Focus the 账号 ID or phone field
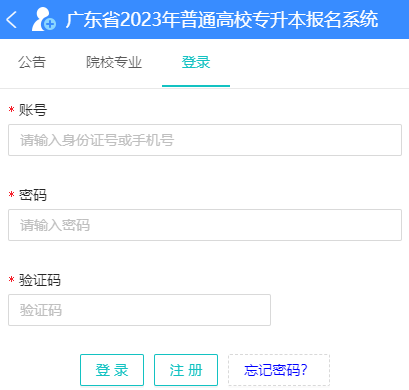 (205, 140)
